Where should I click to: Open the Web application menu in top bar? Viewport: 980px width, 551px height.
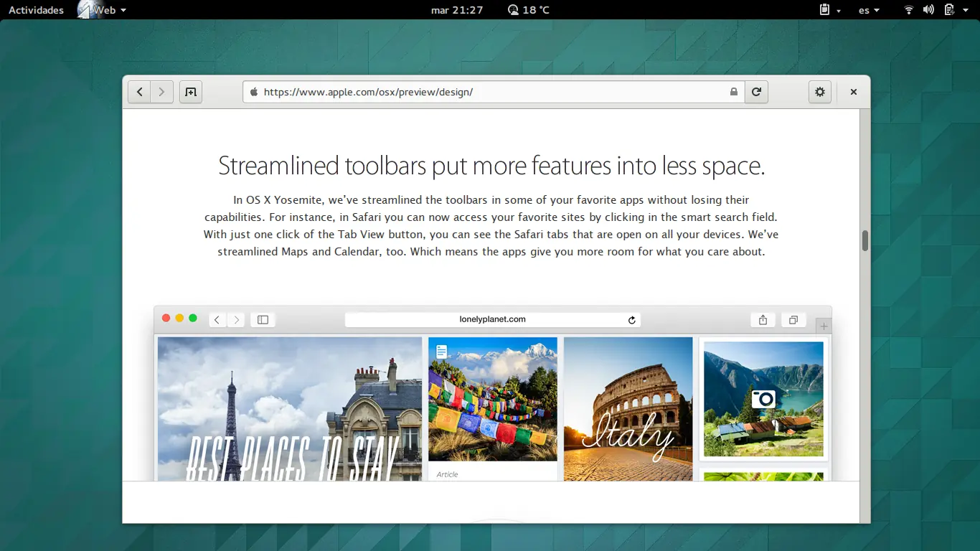[102, 10]
